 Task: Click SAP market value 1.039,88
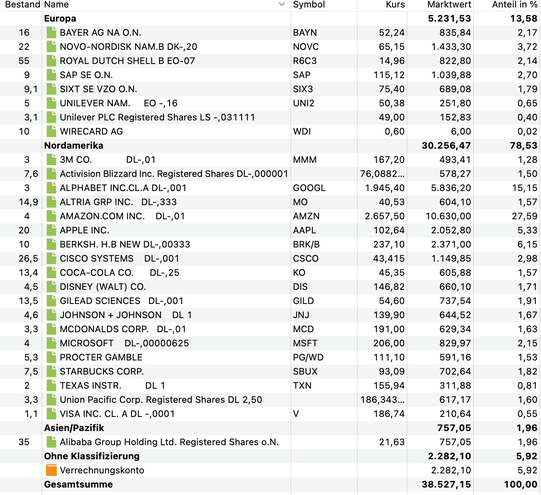tap(451, 75)
